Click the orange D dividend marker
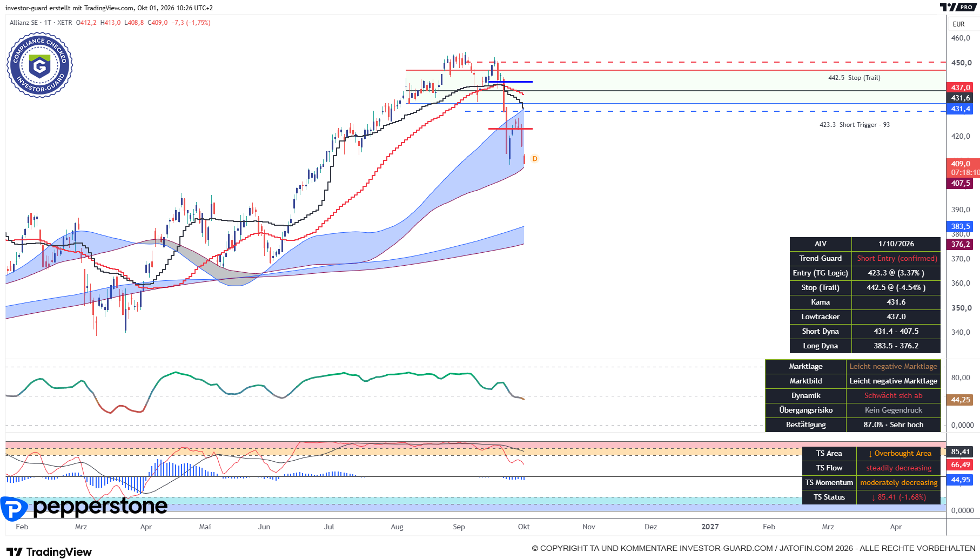 [534, 159]
